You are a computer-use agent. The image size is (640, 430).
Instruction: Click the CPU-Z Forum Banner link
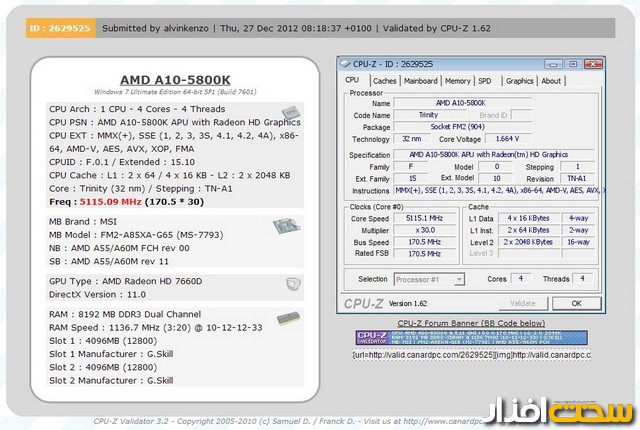tap(471, 323)
